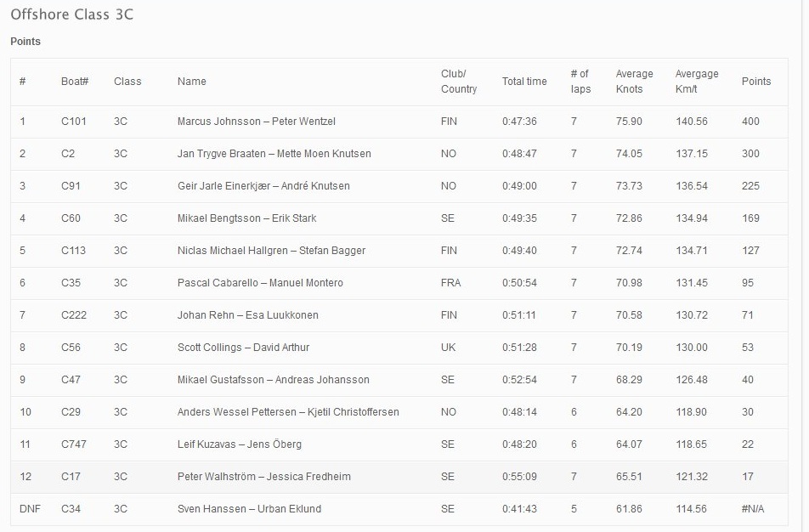Screen dimensions: 809x532
Task: Click the total time 0:49:35
Action: click(x=519, y=218)
